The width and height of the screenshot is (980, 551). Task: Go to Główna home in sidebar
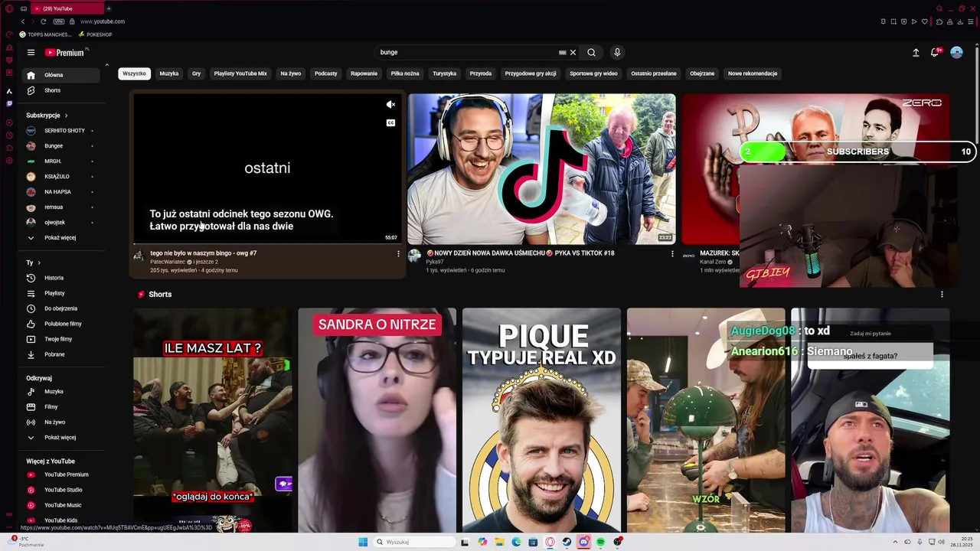point(60,75)
